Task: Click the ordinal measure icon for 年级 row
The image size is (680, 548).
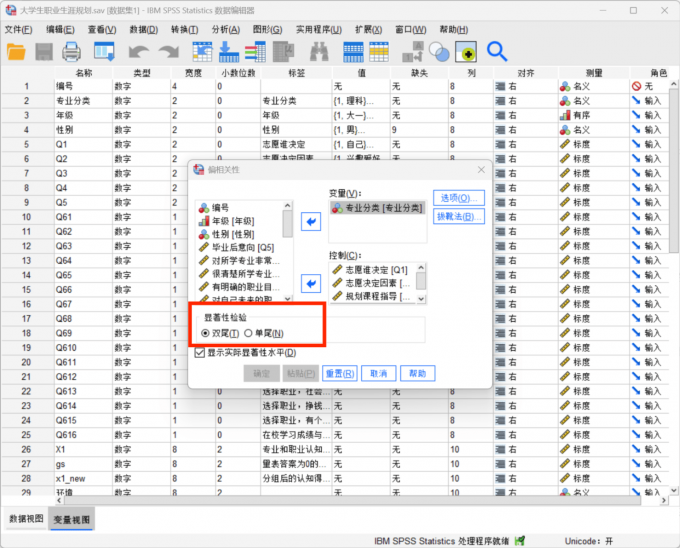Action: [x=565, y=115]
